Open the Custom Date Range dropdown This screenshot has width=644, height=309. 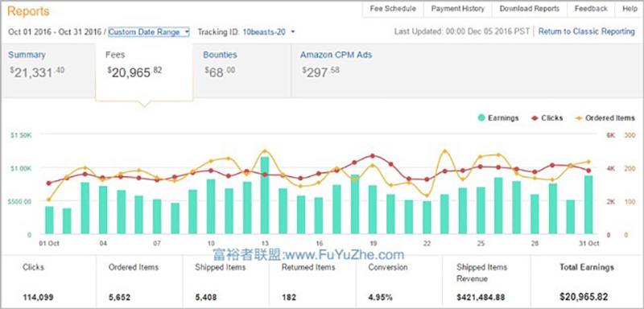[x=149, y=32]
